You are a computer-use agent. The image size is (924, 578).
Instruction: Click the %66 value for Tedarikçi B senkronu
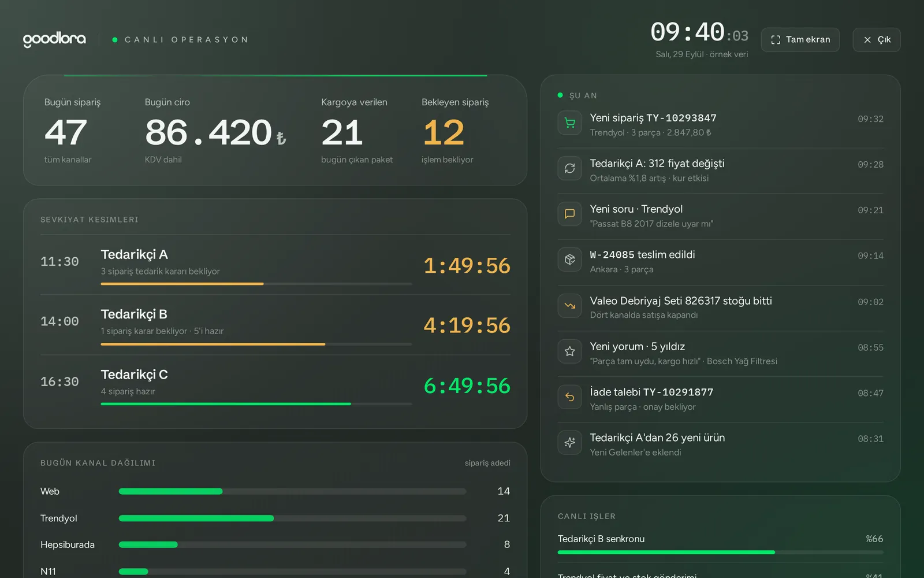click(x=874, y=539)
